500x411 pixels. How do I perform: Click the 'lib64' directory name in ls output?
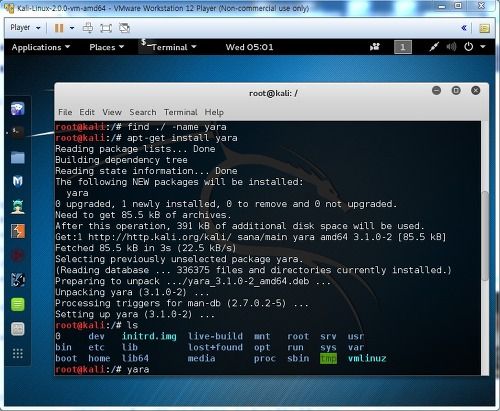[135, 359]
